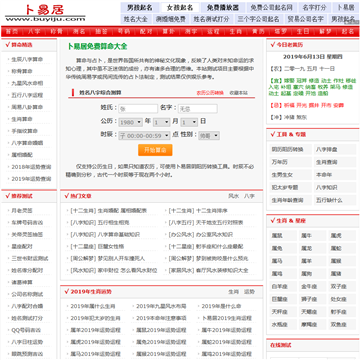360x360 pixels.
Task: Select 起名 at nav bar end
Action: click(348, 32)
